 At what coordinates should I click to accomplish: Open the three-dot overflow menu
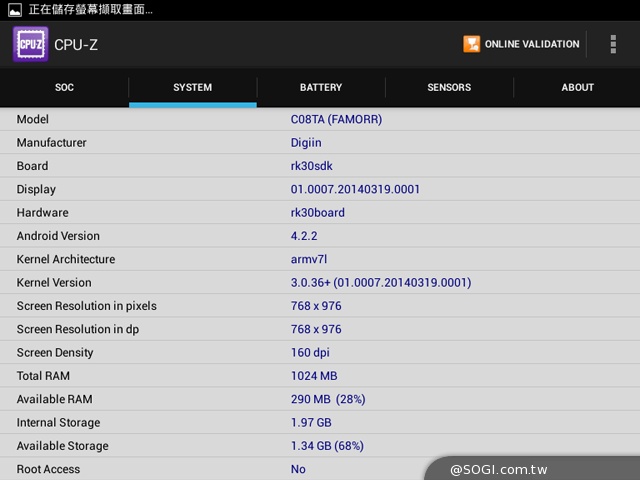tap(613, 44)
